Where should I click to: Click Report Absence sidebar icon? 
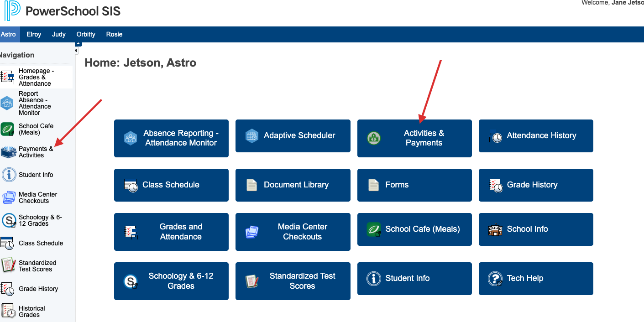pyautogui.click(x=7, y=103)
